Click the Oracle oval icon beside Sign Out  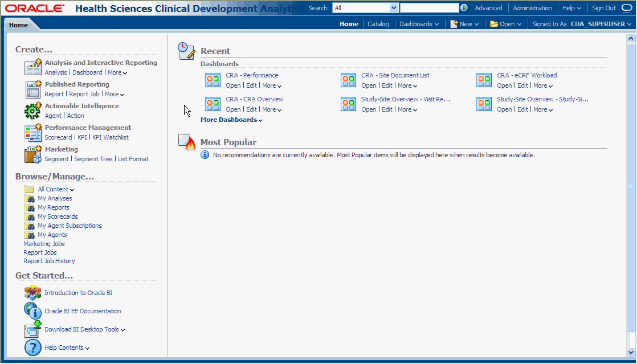click(628, 8)
